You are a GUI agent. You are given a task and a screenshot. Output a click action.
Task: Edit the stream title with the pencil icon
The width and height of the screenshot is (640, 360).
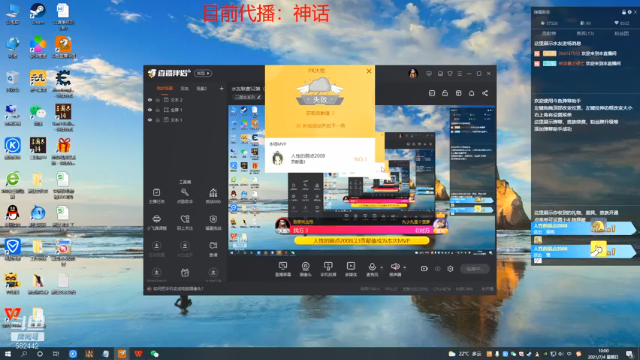click(x=259, y=97)
